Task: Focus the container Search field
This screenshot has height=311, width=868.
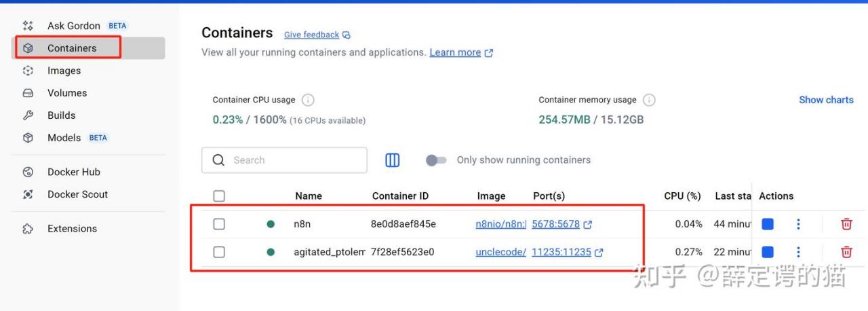Action: pyautogui.click(x=284, y=160)
